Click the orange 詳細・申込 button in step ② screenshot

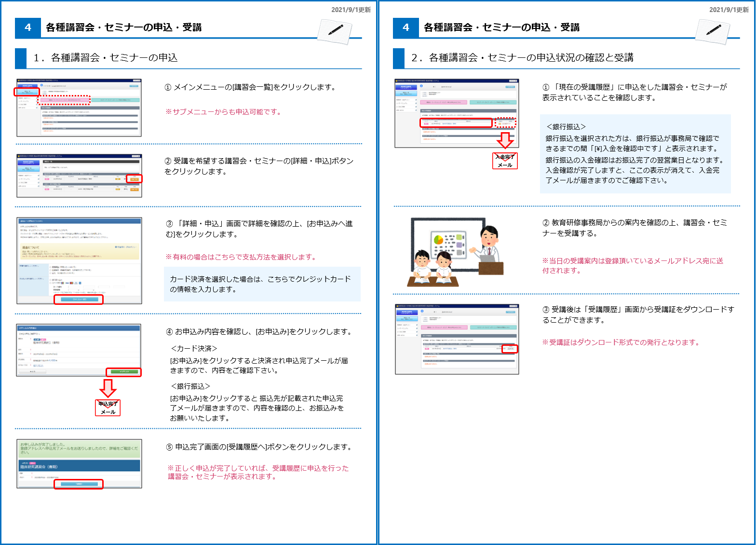[x=134, y=179]
